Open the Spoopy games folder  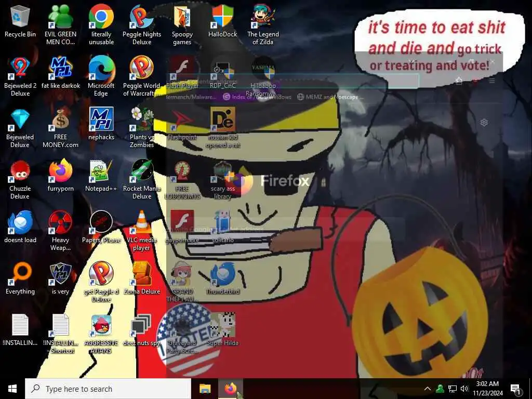tap(182, 25)
